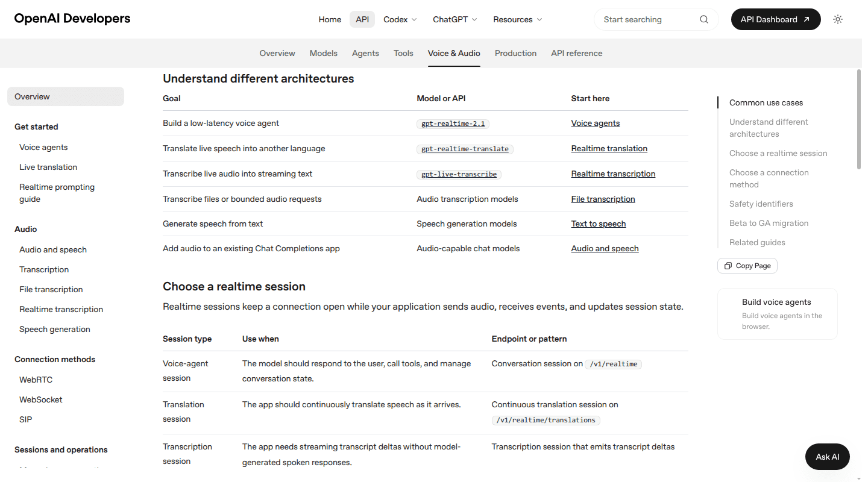Open Audio and speech sidebar item
This screenshot has height=482, width=868.
53,249
